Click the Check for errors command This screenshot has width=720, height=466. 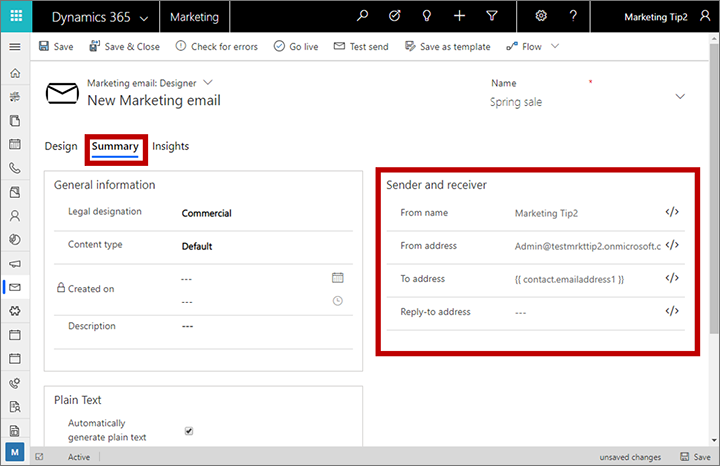click(216, 47)
